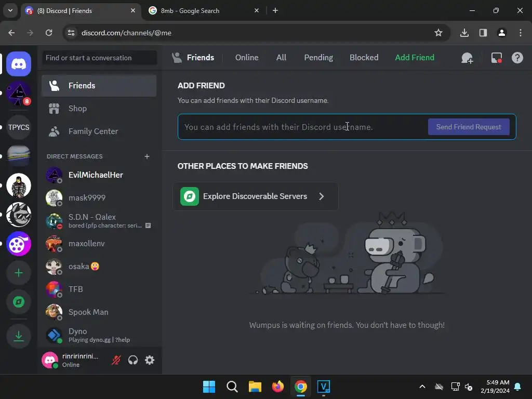Close the Discord Friends tab
The width and height of the screenshot is (532, 399).
click(133, 10)
